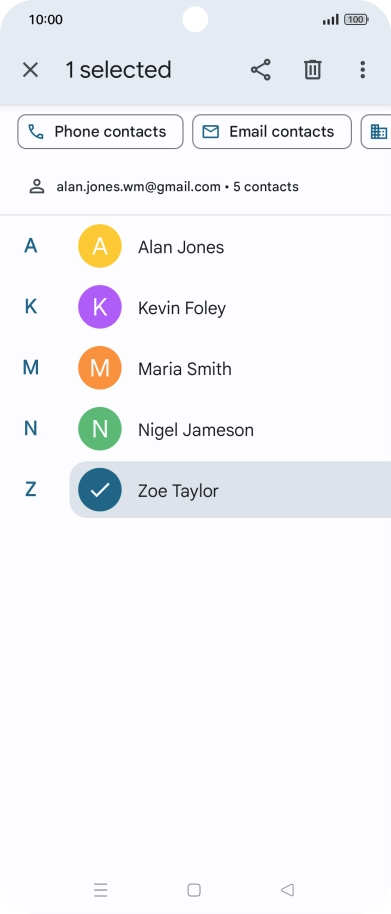Tap the account person icon

point(37,187)
